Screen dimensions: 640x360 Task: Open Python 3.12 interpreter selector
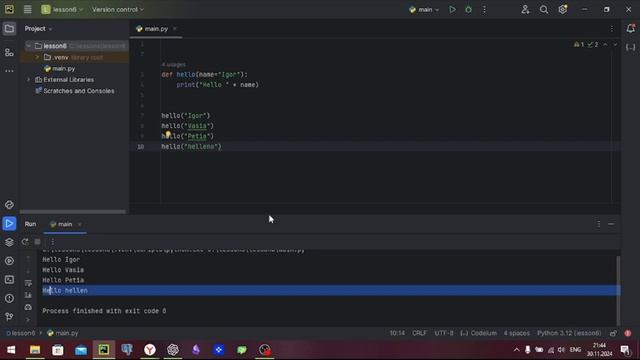(x=569, y=333)
